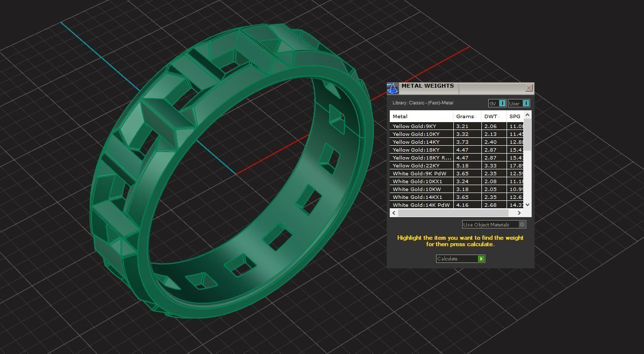This screenshot has width=644, height=354.
Task: Select the Yellow Gold:9KY row
Action: point(456,126)
